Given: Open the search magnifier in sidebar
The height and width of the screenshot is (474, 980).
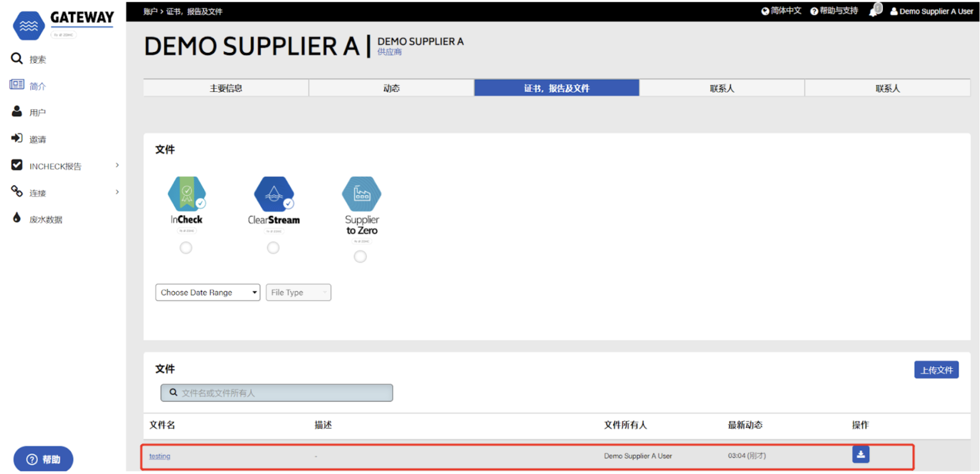Looking at the screenshot, I should tap(17, 59).
